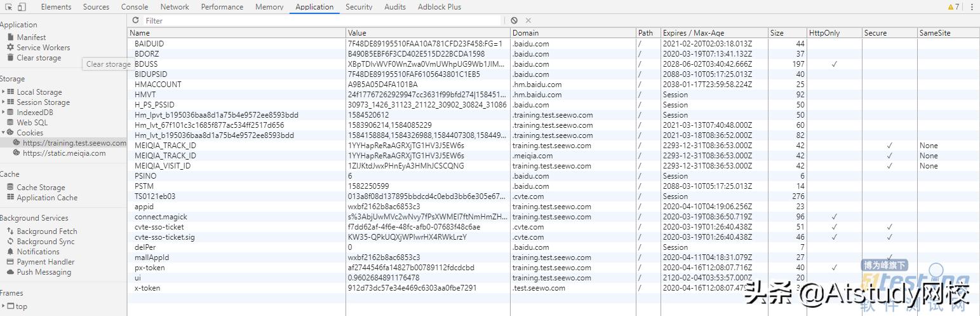Expand the top frame arrow
This screenshot has height=316, width=980.
3,306
